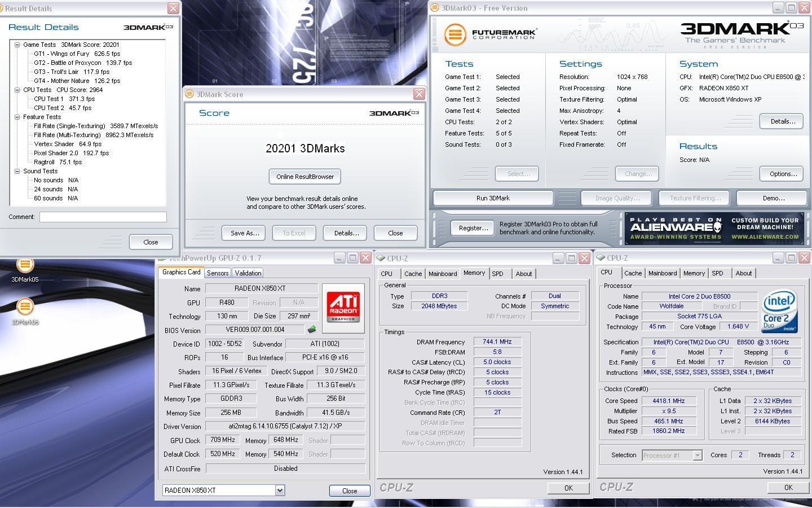Click OK in the CPU-Z CPU window
812x508 pixels.
[x=788, y=488]
